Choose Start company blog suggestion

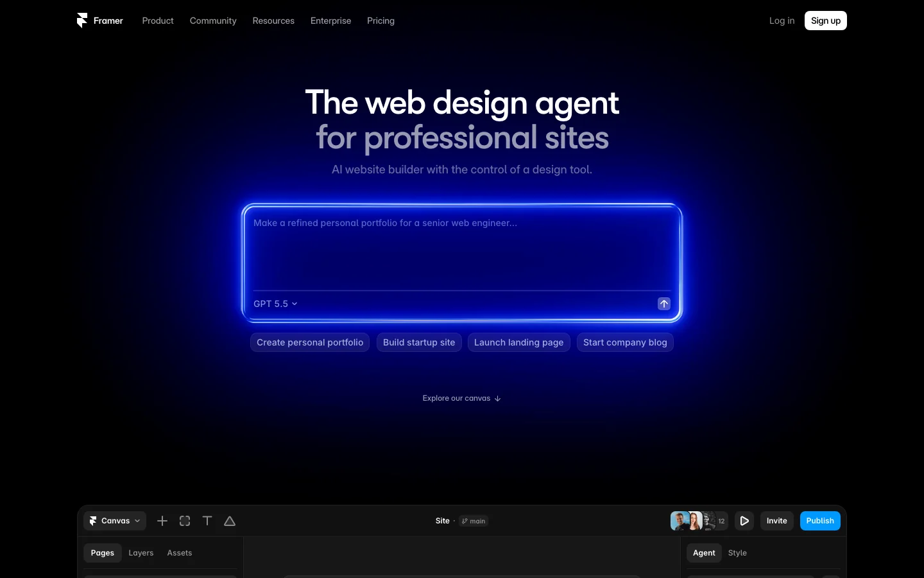point(625,342)
